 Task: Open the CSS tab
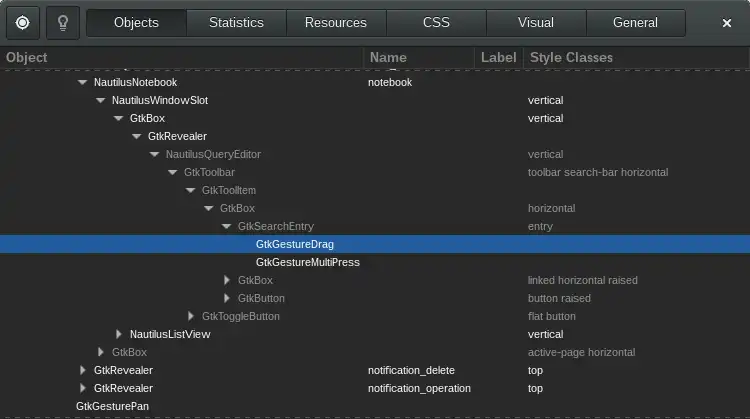click(436, 23)
